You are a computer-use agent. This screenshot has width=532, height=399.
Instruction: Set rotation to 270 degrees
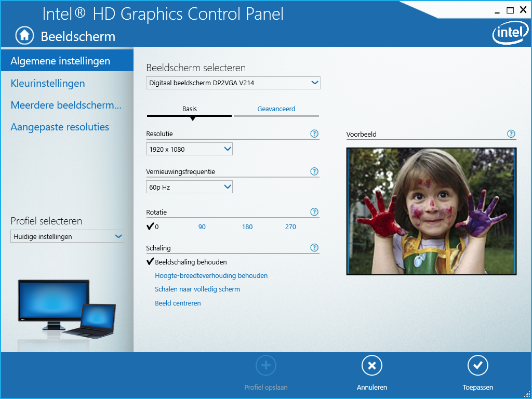pos(291,227)
